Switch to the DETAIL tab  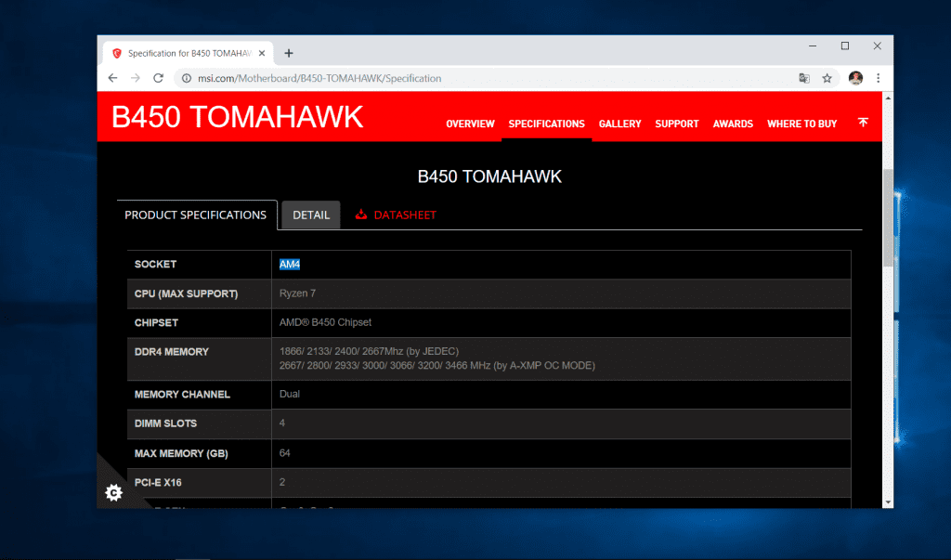[x=311, y=215]
